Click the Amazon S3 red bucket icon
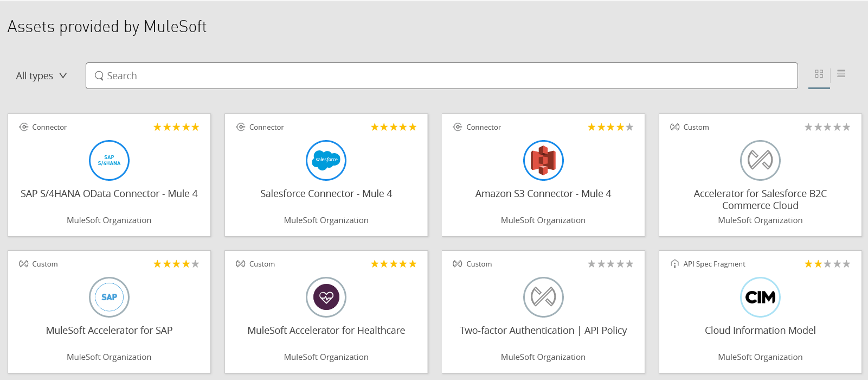 click(543, 160)
